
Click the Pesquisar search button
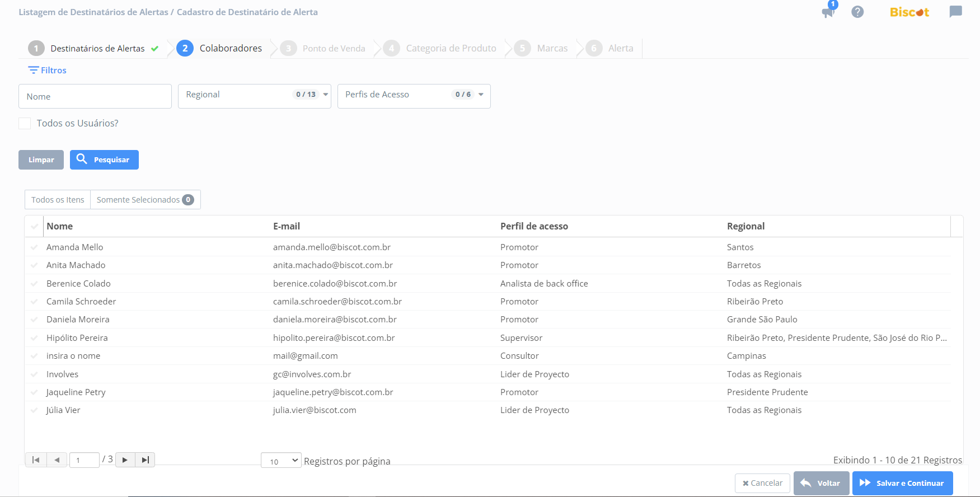(x=104, y=160)
